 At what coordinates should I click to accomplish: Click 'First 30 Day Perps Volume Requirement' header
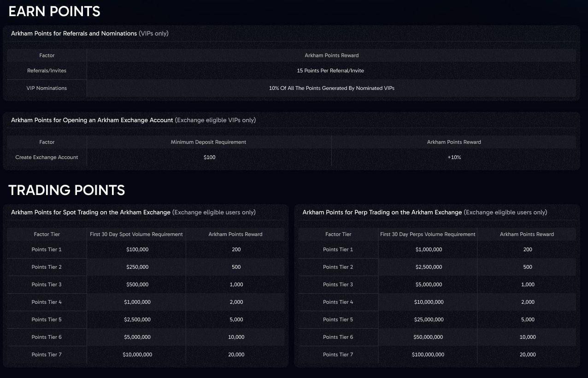428,234
